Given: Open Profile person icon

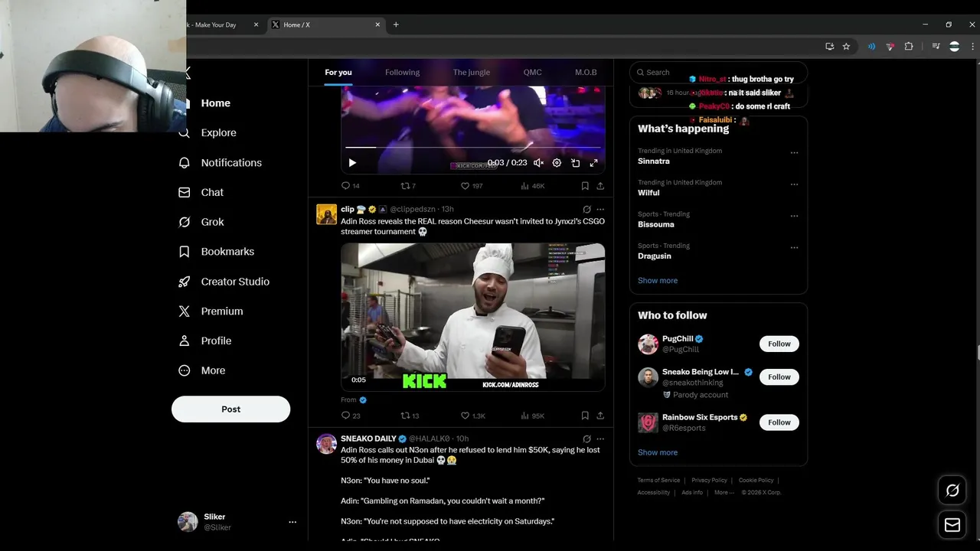Looking at the screenshot, I should pyautogui.click(x=184, y=341).
